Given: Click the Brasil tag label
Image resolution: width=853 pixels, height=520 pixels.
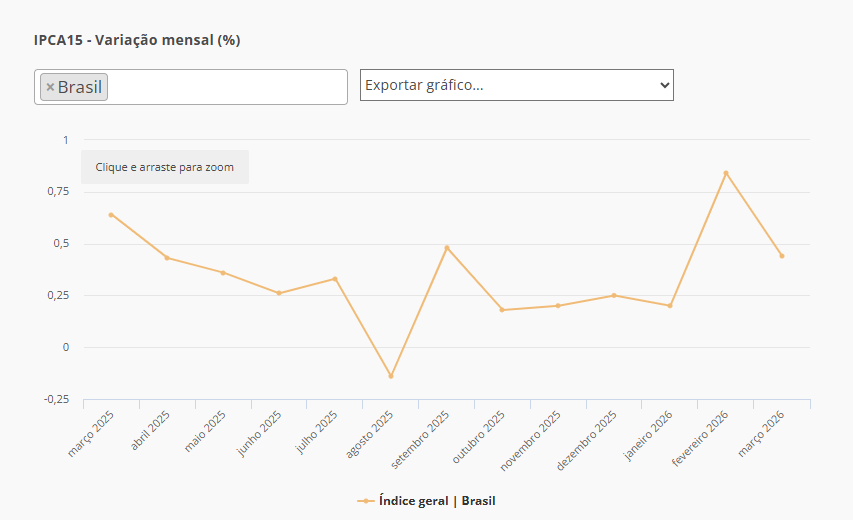Looking at the screenshot, I should (x=80, y=87).
